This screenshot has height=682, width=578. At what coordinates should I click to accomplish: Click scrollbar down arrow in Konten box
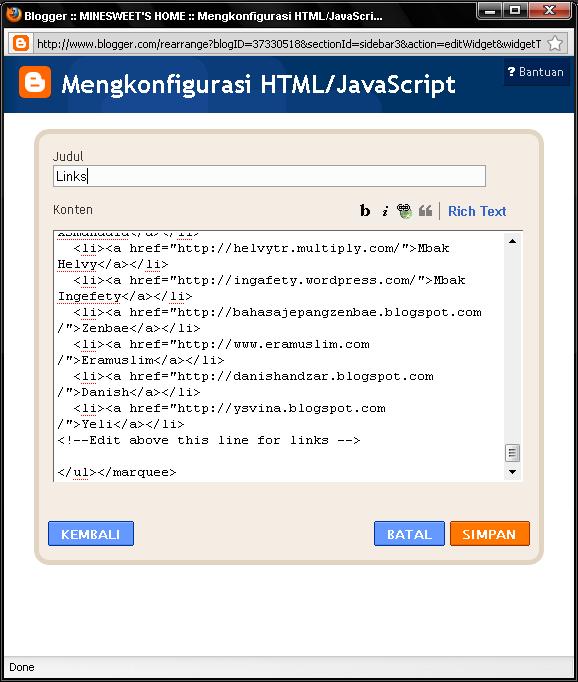click(x=513, y=472)
